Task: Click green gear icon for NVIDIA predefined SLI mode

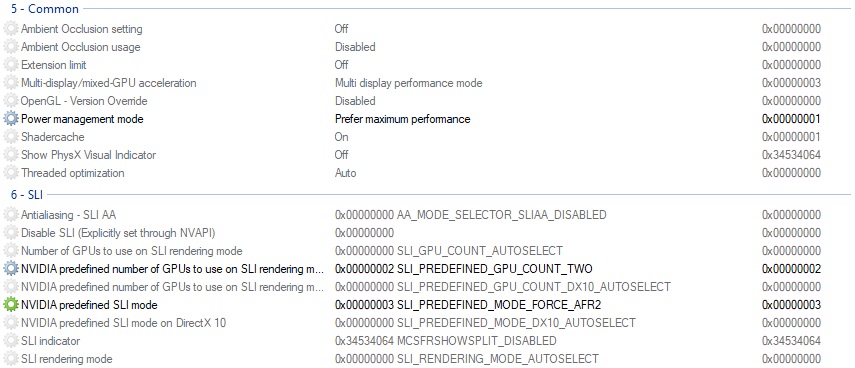Action: (x=11, y=305)
